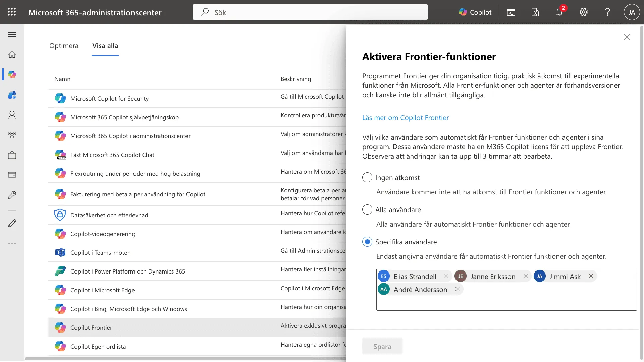Open the Cloud Shell terminal icon

[x=511, y=12]
